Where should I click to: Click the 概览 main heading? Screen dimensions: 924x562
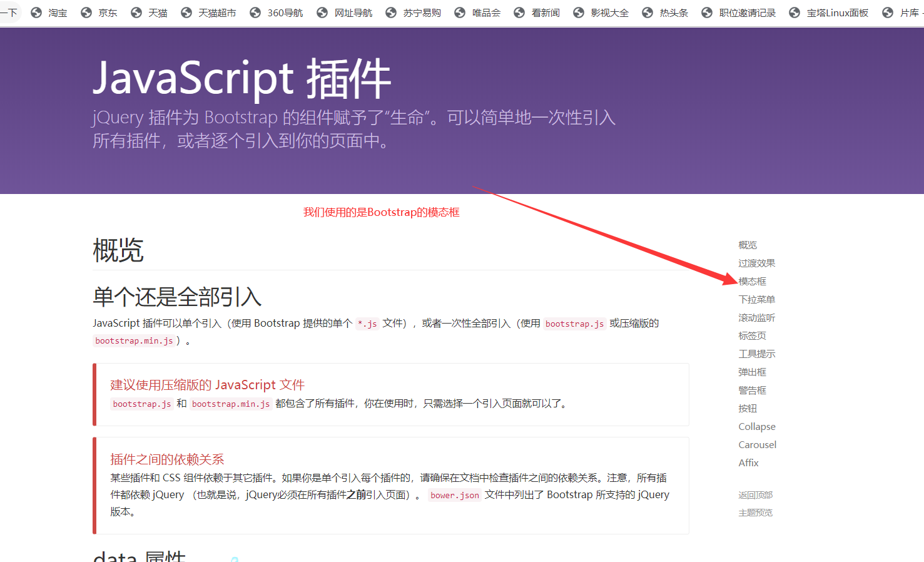(118, 250)
